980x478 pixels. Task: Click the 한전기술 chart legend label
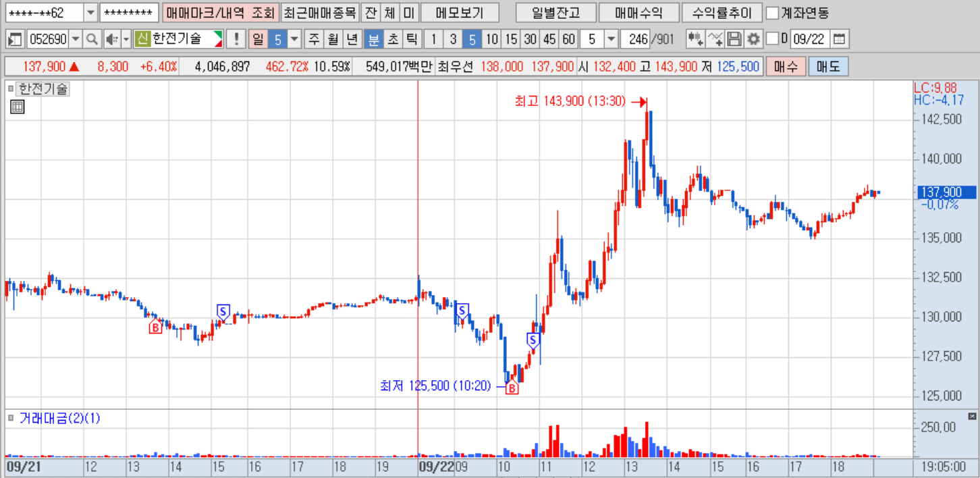tap(43, 88)
